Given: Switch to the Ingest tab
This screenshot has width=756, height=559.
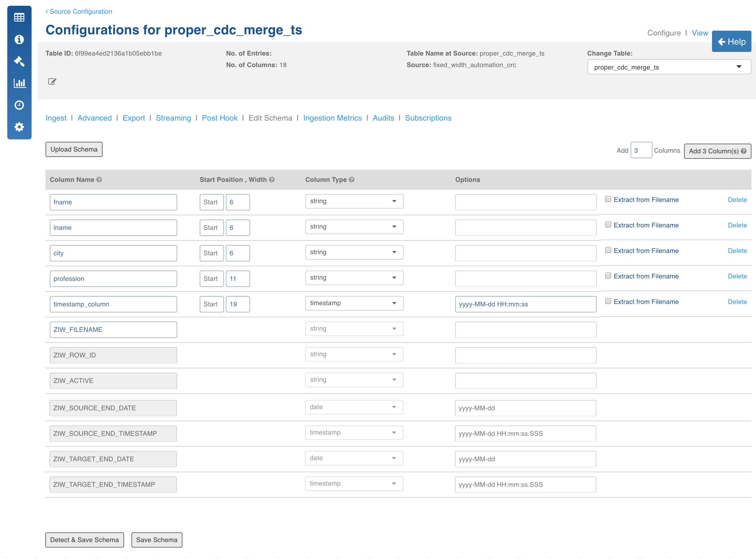Looking at the screenshot, I should (56, 118).
